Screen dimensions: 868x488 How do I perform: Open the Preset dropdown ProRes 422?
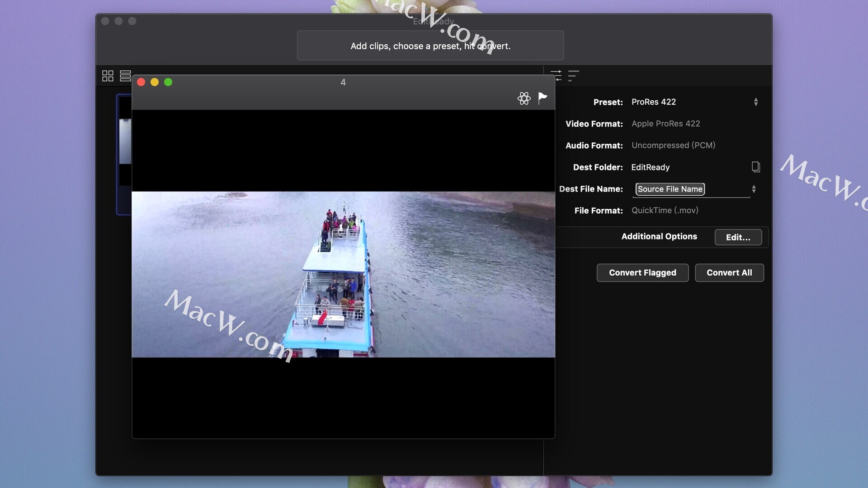[694, 102]
